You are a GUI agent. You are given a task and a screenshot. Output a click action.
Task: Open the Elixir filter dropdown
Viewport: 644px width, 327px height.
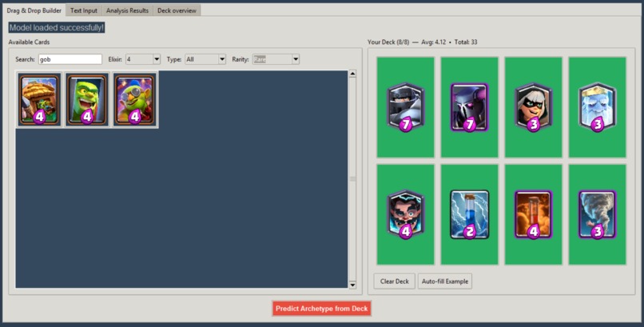tap(143, 59)
